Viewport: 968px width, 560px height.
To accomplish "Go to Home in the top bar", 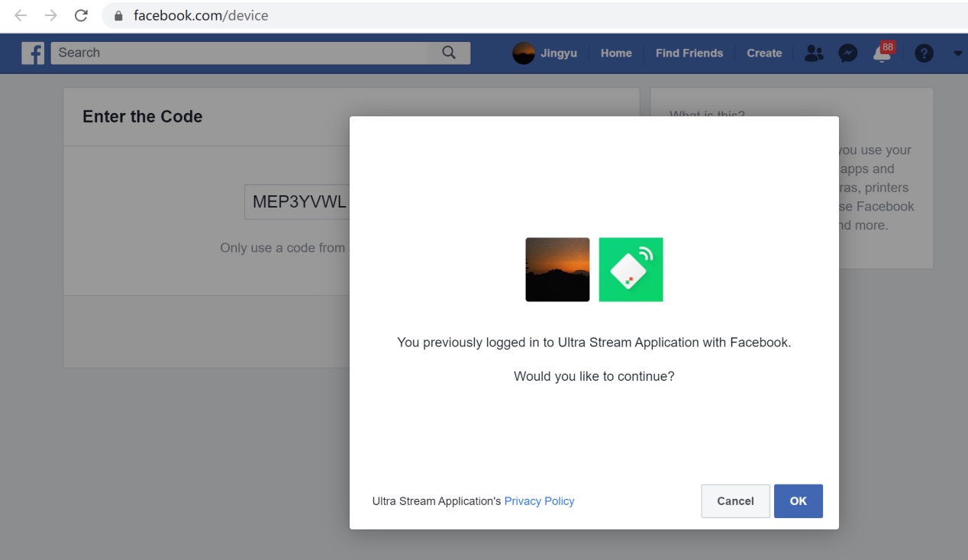I will coord(616,53).
